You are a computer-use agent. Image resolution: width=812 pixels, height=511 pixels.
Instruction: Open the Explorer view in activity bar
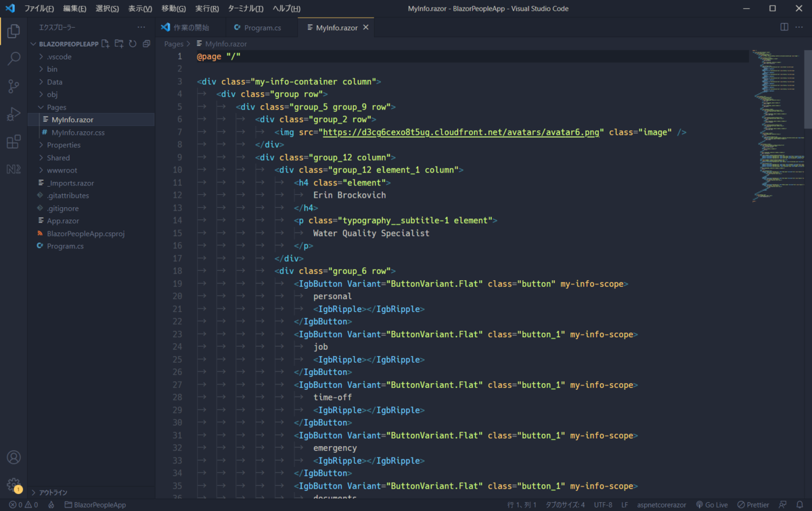pos(14,30)
